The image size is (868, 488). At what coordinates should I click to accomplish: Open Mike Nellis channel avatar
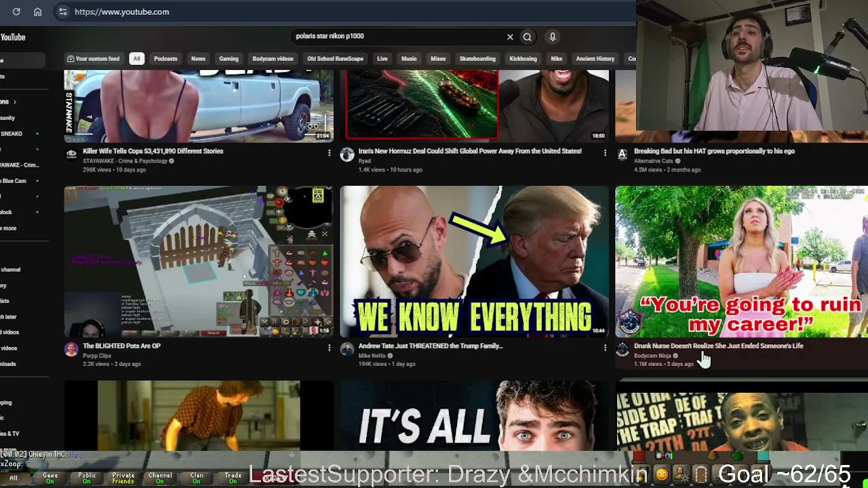pyautogui.click(x=347, y=349)
